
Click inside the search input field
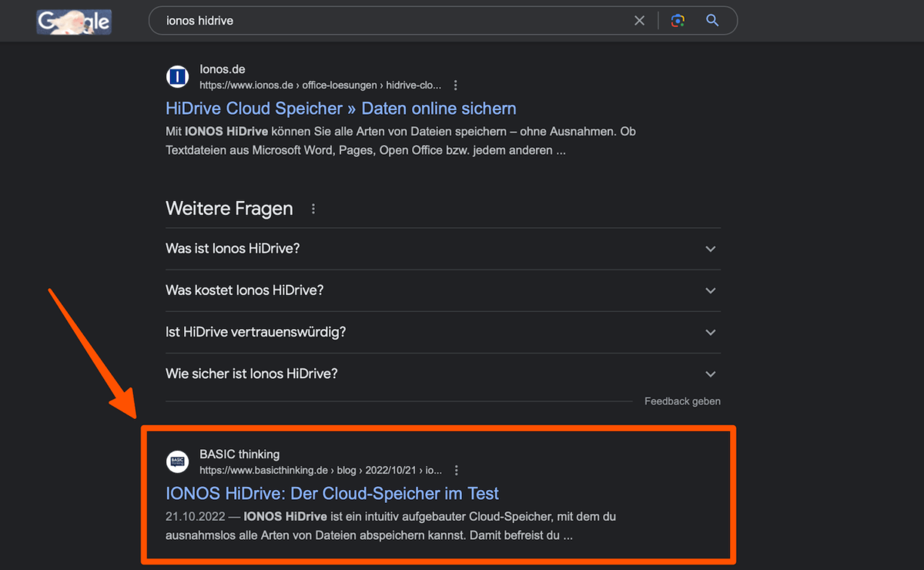click(x=385, y=20)
